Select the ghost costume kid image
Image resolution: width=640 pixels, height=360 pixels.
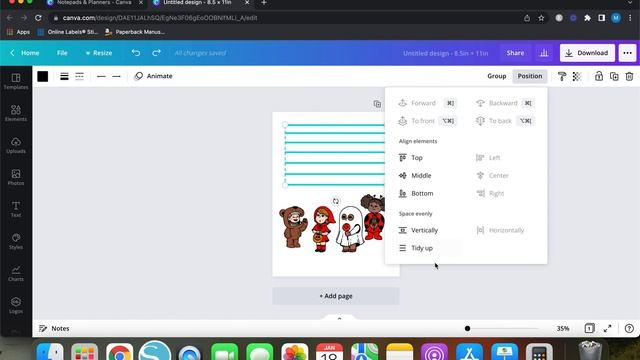tap(350, 229)
